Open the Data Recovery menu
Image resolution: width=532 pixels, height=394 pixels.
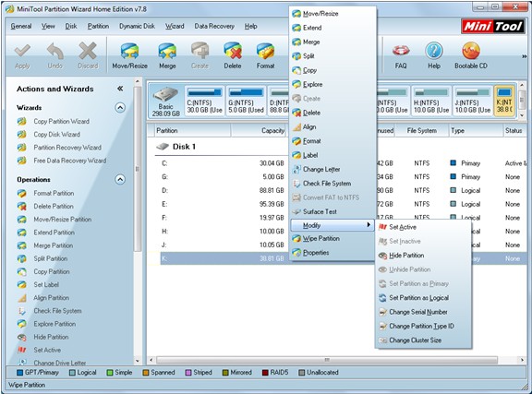pos(214,26)
